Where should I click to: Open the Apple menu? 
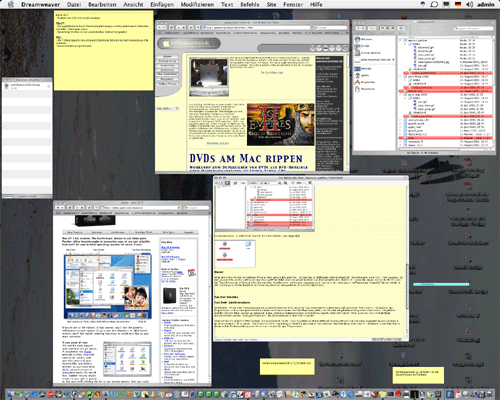(11, 4)
